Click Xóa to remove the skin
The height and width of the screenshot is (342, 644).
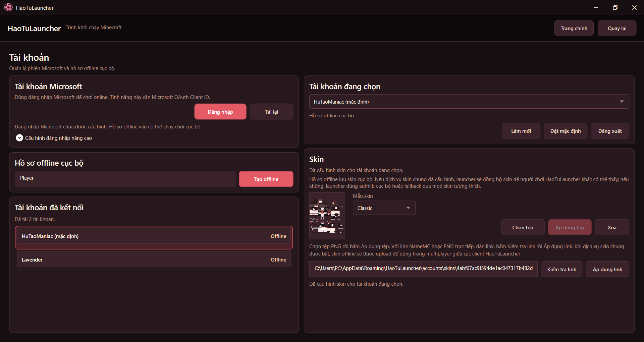(x=612, y=227)
